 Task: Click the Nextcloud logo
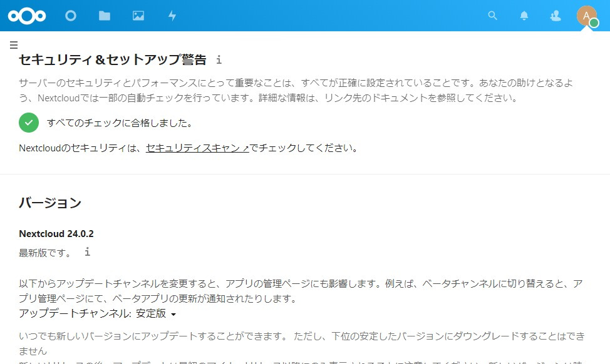click(x=27, y=16)
